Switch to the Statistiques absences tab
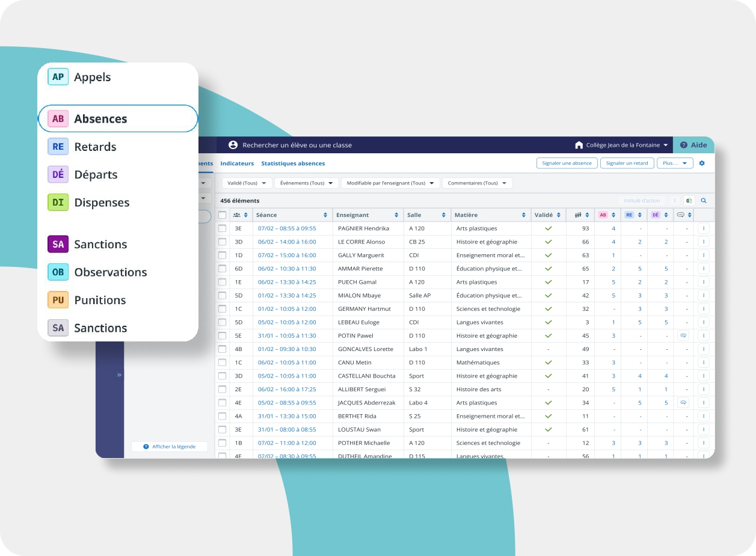 [293, 163]
